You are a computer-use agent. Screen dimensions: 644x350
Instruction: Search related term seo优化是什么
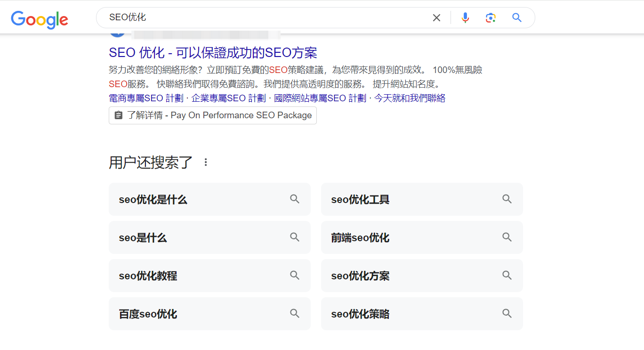[x=209, y=199]
